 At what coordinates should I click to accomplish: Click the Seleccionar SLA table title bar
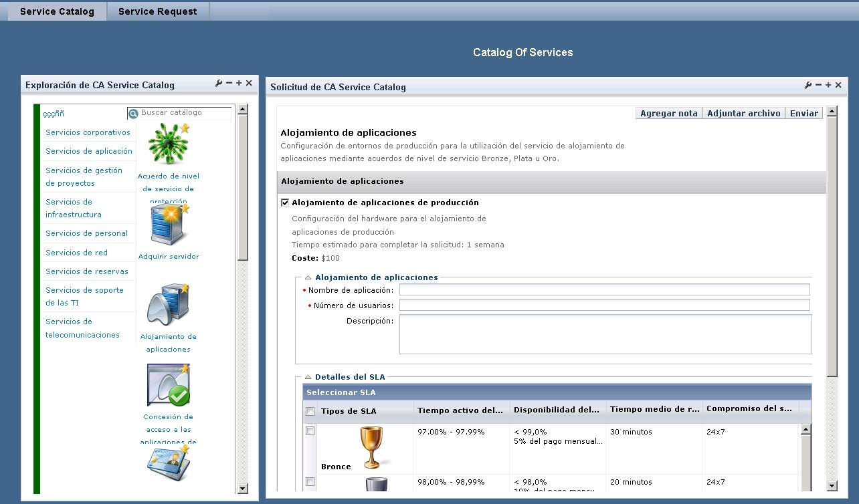(557, 392)
